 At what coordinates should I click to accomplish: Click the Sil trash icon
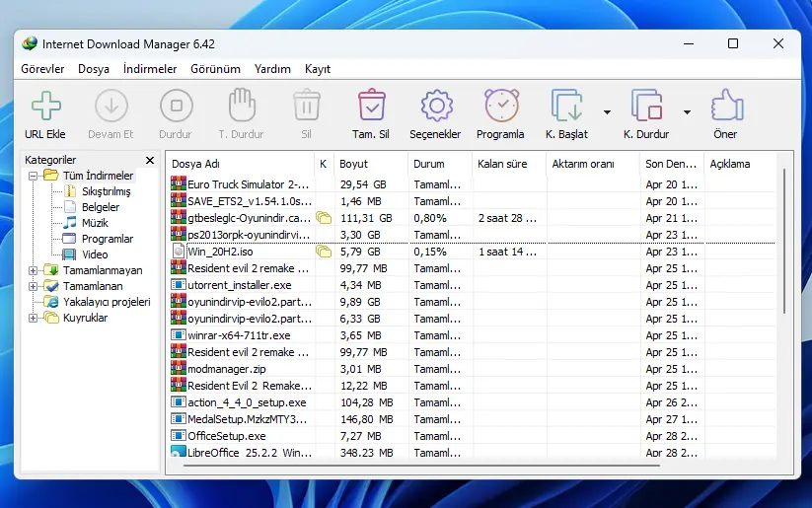(x=307, y=106)
